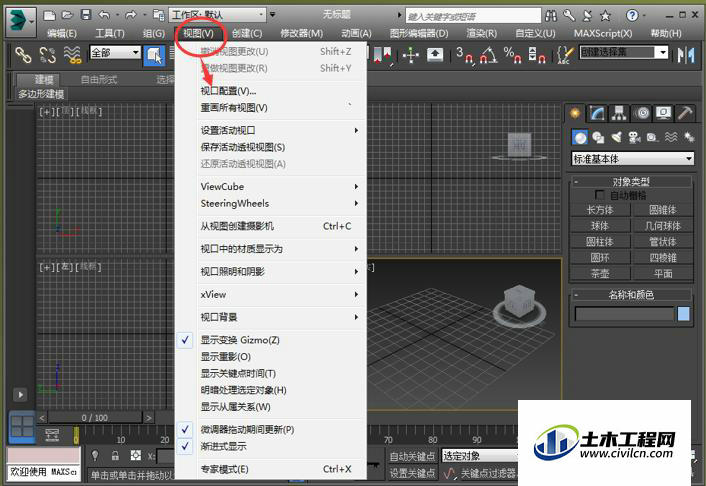Image resolution: width=706 pixels, height=486 pixels.
Task: Choose 视口配置(V)... from the menu
Action: (270, 91)
